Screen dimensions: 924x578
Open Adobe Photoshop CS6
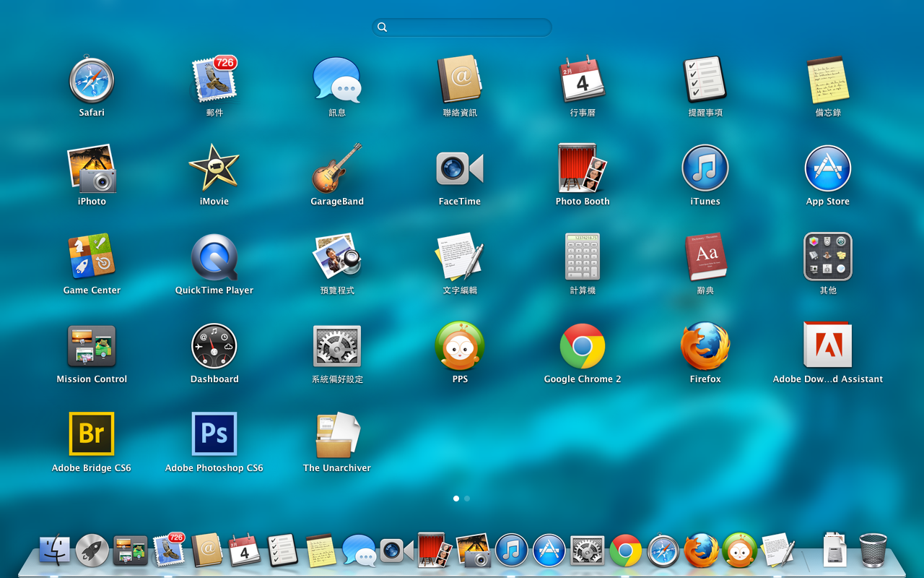[x=214, y=434]
